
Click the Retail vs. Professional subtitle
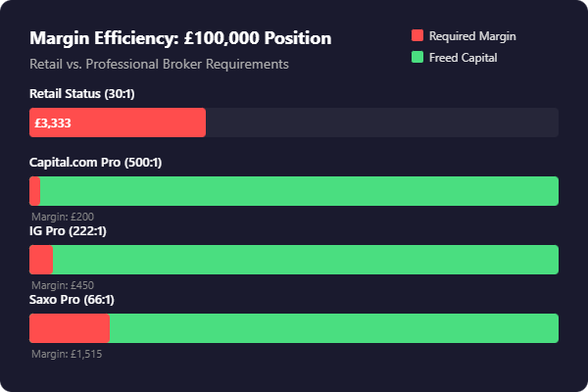coord(160,64)
